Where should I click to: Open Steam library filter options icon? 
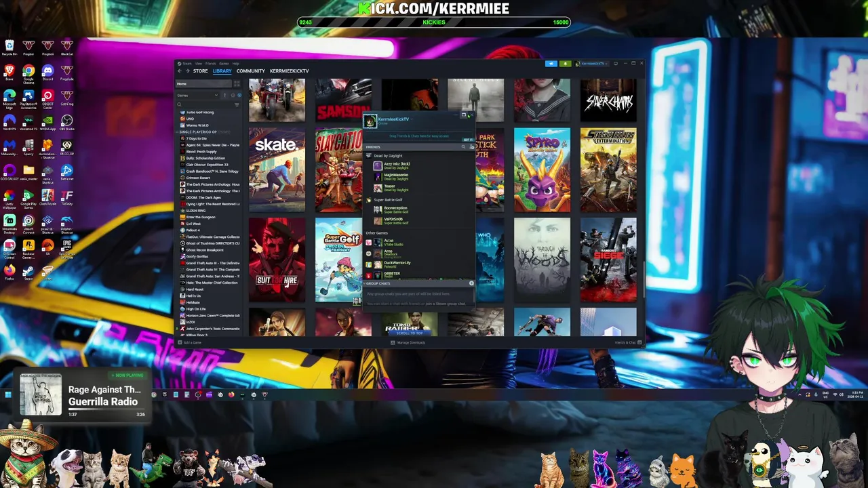pos(237,105)
